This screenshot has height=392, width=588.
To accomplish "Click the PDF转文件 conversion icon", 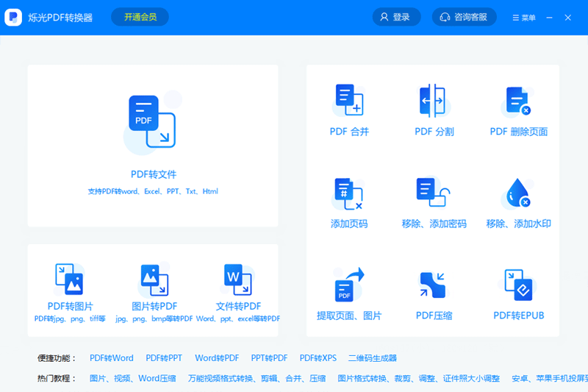I will coord(152,121).
